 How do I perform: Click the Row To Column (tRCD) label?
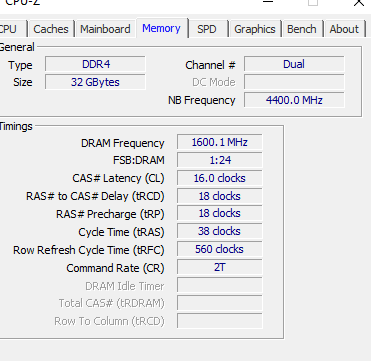click(109, 321)
